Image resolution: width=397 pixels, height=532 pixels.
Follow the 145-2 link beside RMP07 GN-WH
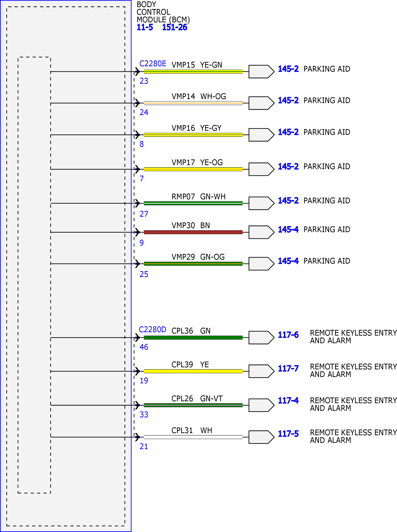click(x=288, y=201)
